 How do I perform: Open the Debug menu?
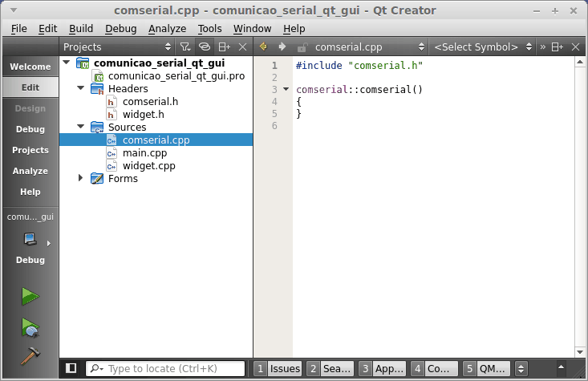point(121,29)
